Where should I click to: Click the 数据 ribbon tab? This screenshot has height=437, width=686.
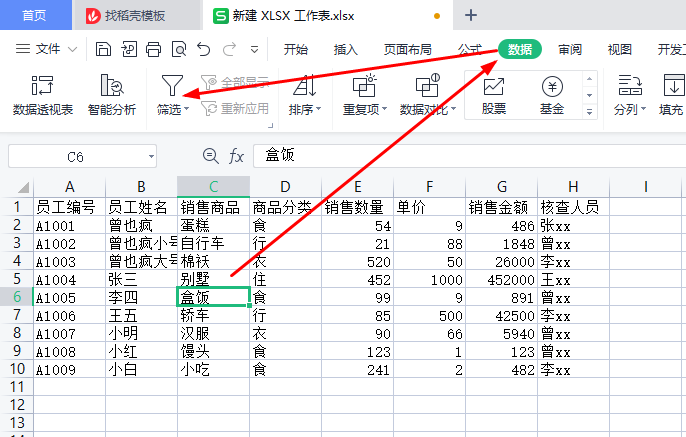point(520,49)
